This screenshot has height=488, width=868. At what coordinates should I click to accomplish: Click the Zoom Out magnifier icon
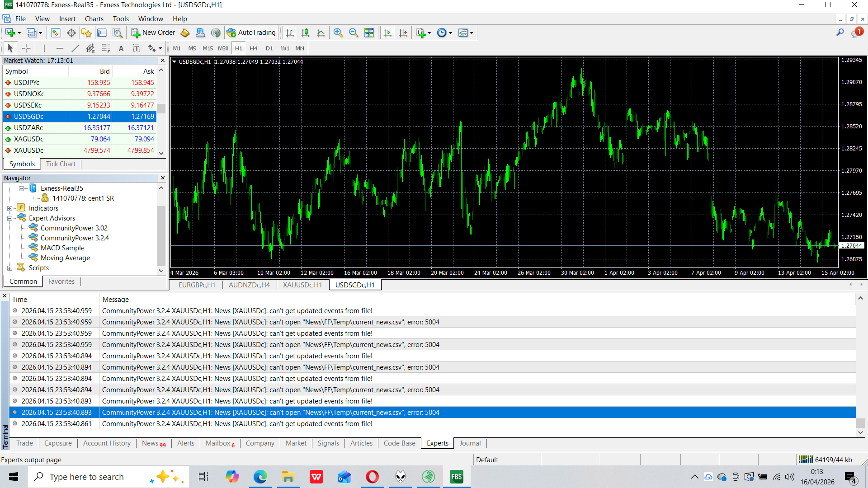tap(353, 33)
